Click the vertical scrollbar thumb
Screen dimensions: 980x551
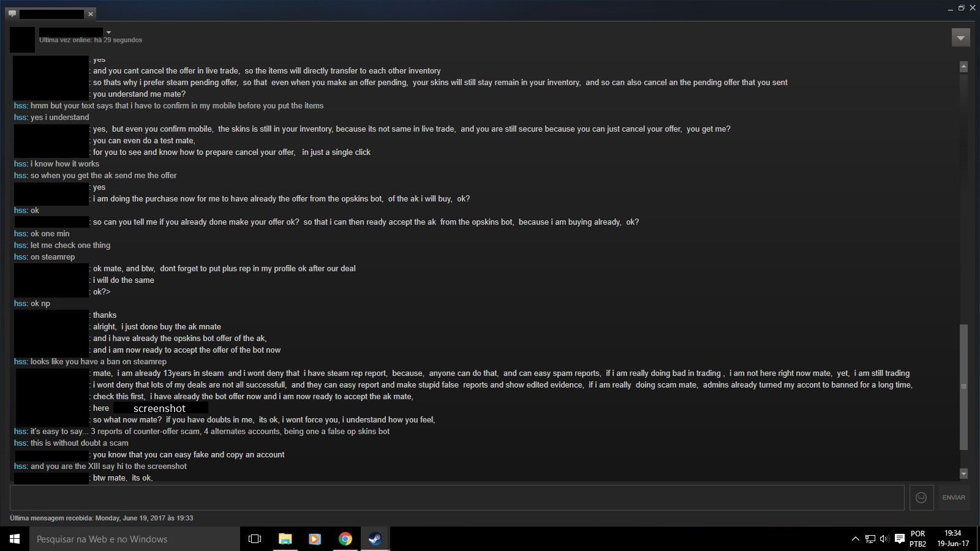tap(963, 387)
